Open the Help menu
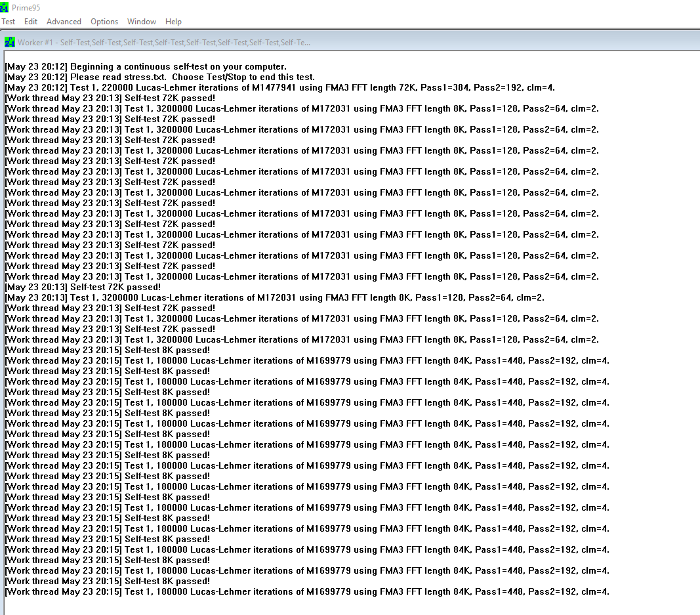The image size is (700, 615). pyautogui.click(x=173, y=22)
